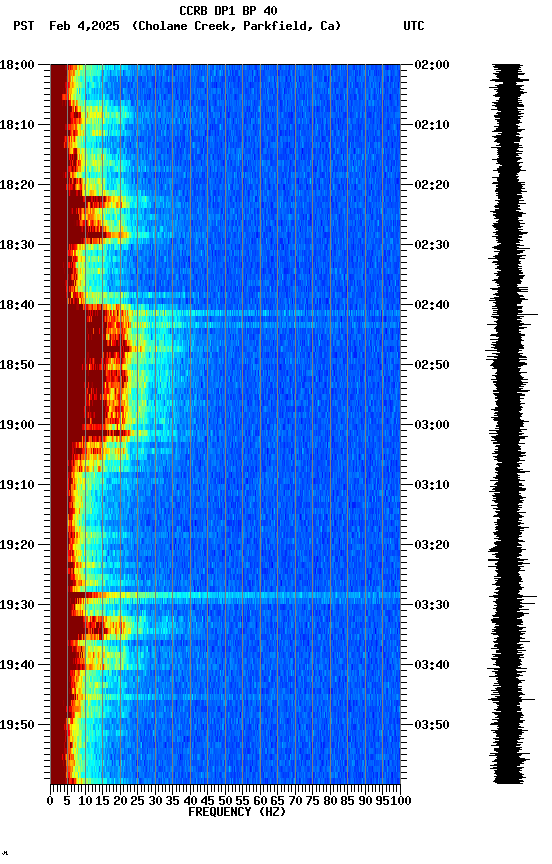Click the 19:40 PST time label
This screenshot has height=864, width=552.
tap(17, 665)
